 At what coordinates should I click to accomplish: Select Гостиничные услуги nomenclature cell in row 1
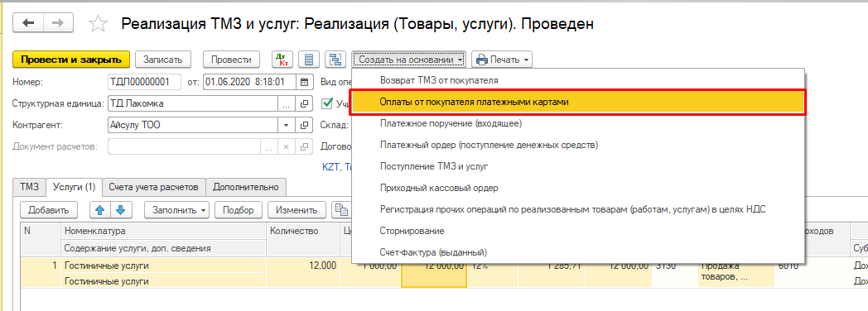point(163,266)
